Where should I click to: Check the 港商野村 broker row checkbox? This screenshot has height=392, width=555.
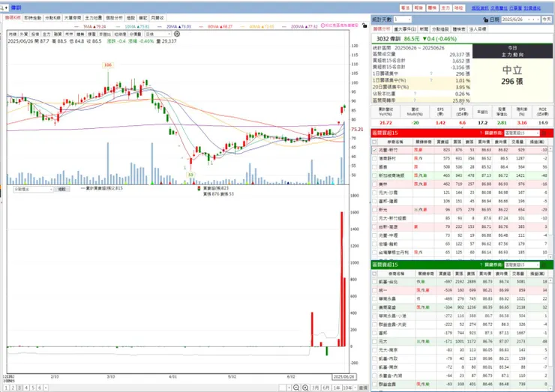tap(374, 158)
